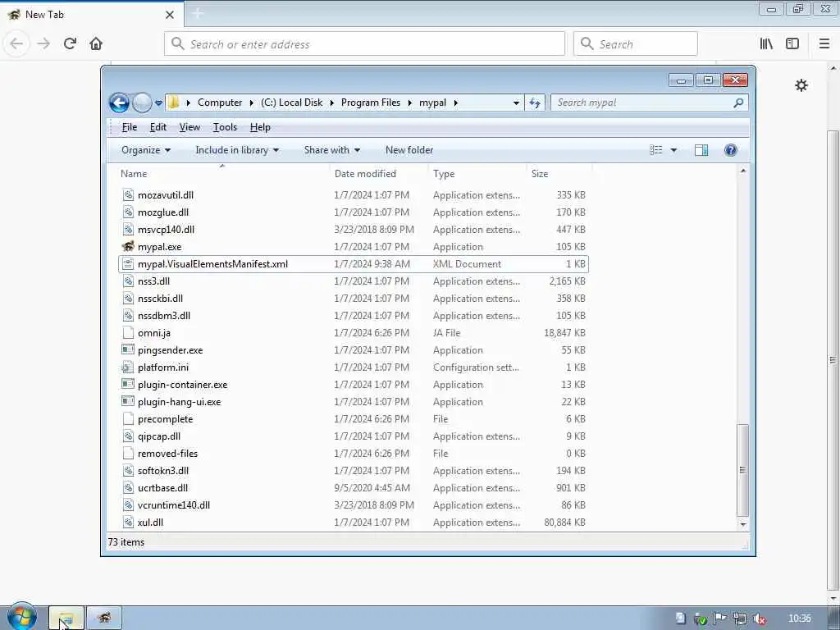Select the plugin-container.exe file icon
Image resolution: width=840 pixels, height=630 pixels.
pos(128,384)
